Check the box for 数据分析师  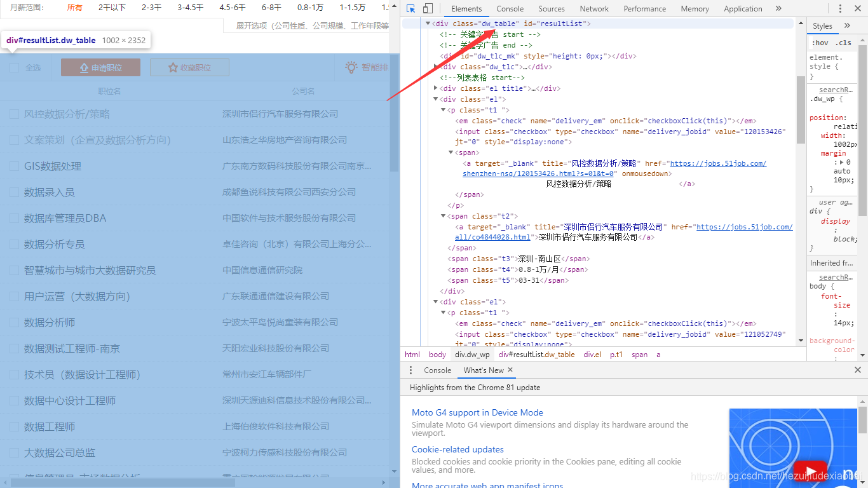click(14, 322)
